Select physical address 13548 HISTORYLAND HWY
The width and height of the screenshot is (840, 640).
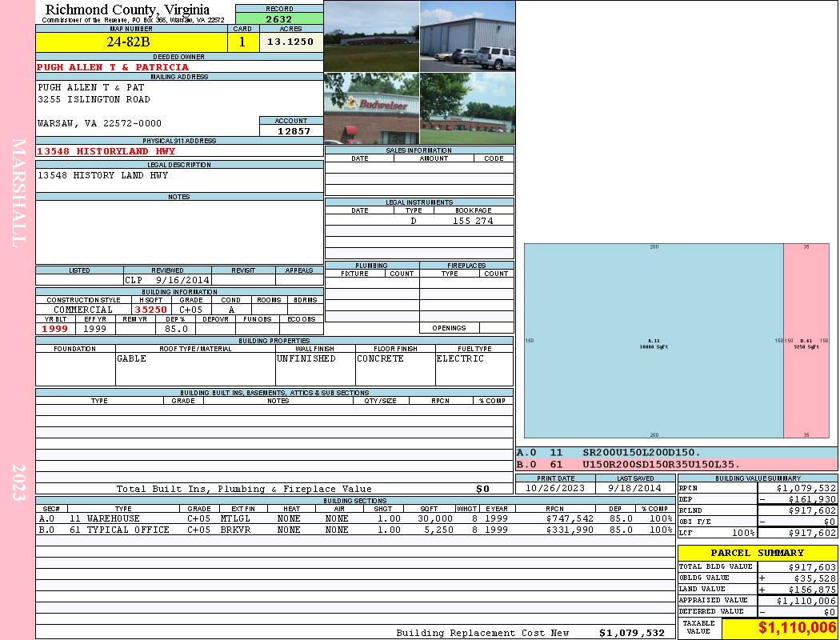[106, 151]
